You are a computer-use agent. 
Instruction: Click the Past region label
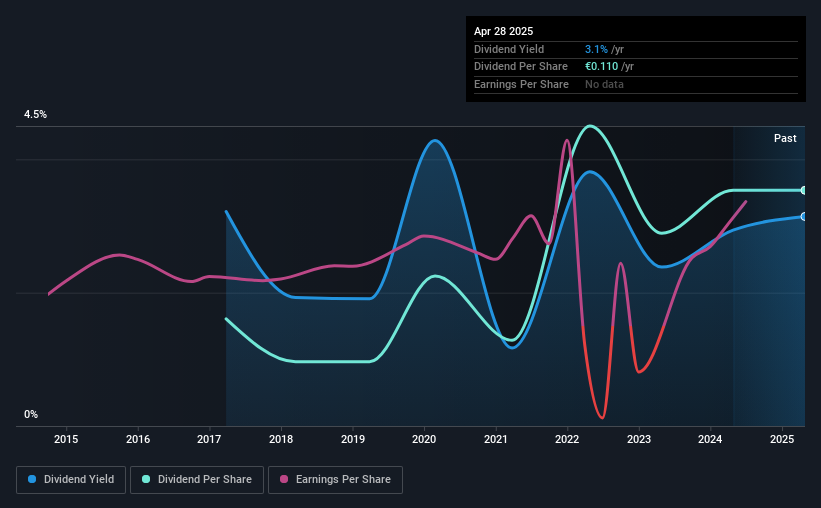coord(785,138)
